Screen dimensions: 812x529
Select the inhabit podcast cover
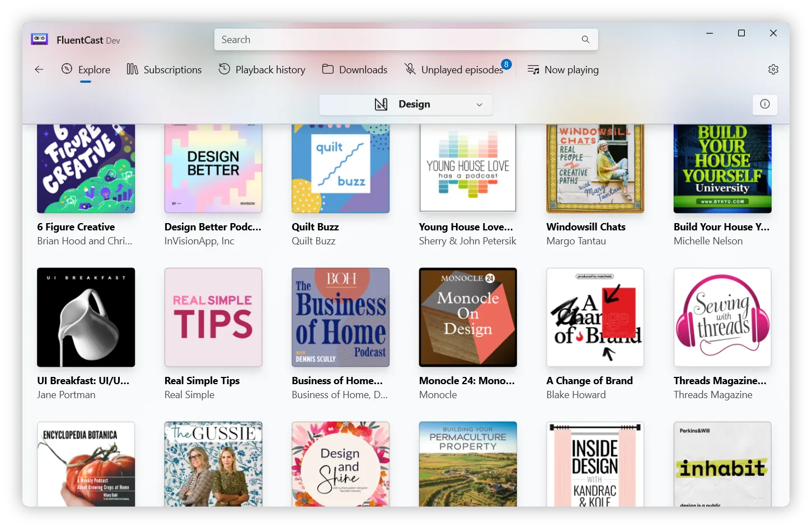point(722,464)
